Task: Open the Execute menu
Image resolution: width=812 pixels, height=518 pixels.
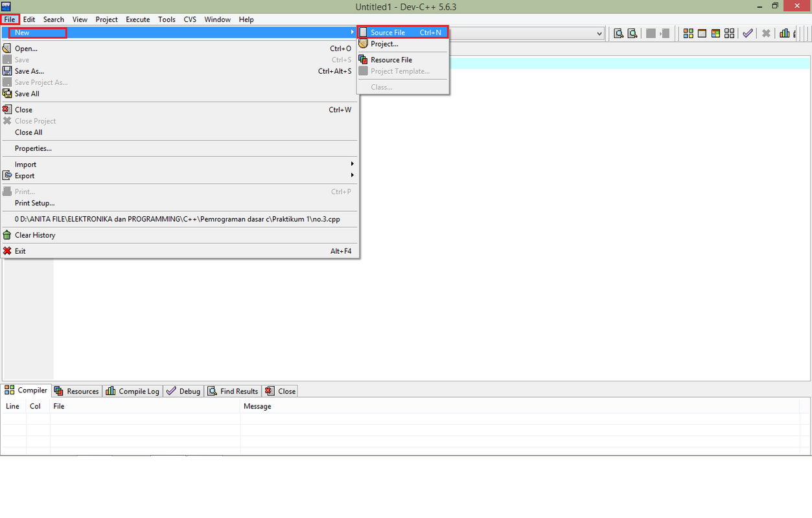Action: pos(138,19)
